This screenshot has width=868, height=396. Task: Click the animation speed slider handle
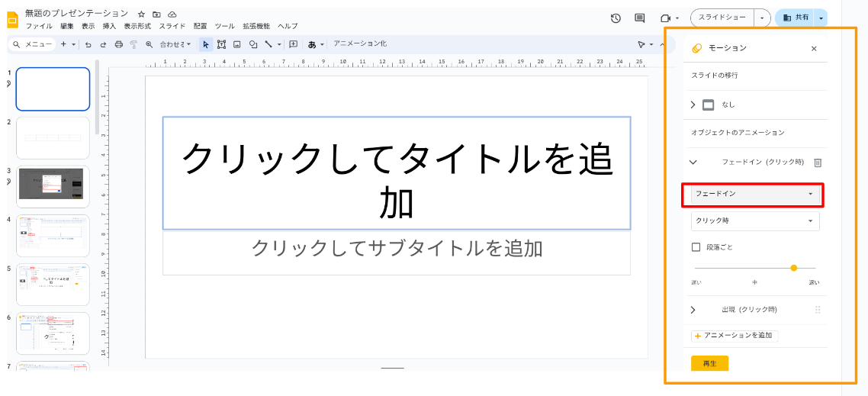point(794,268)
